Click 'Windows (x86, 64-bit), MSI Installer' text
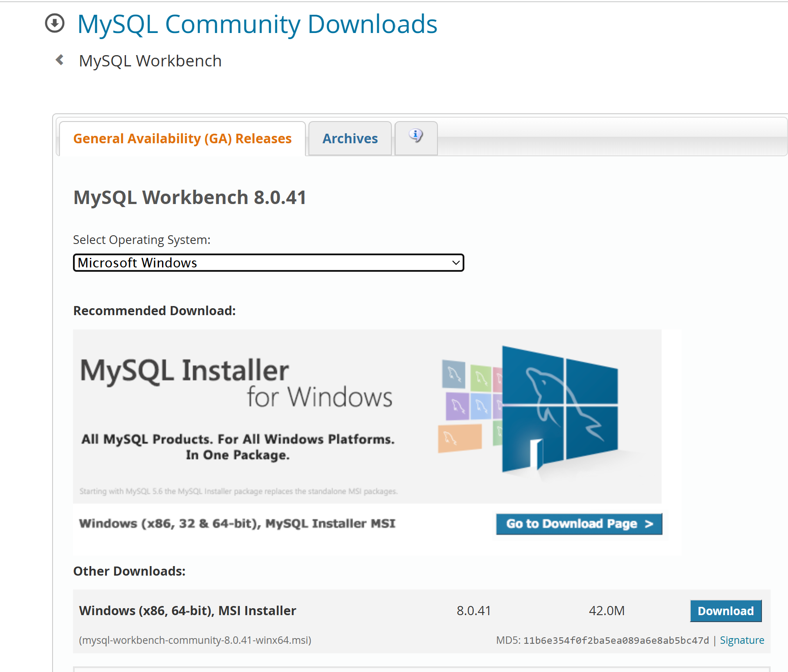This screenshot has height=672, width=788. pos(188,611)
